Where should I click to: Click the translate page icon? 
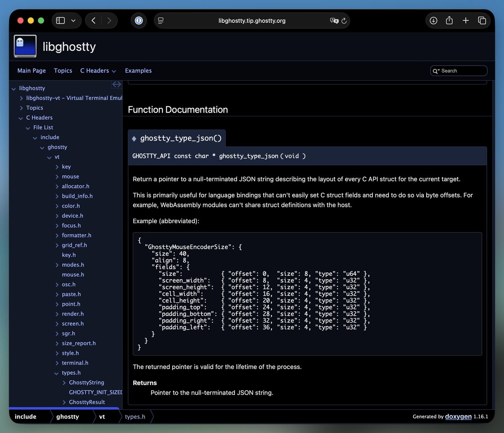(x=334, y=21)
